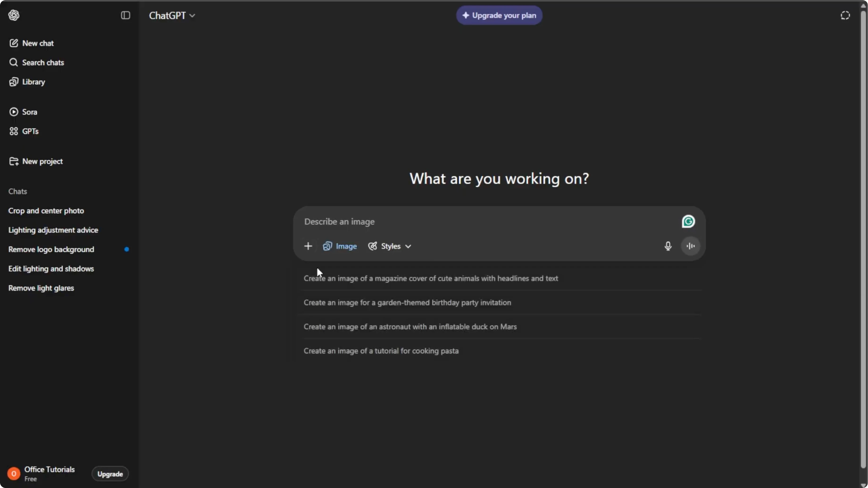Click the ChatGPT logo icon
Screen dimensions: 868x488
click(14, 15)
